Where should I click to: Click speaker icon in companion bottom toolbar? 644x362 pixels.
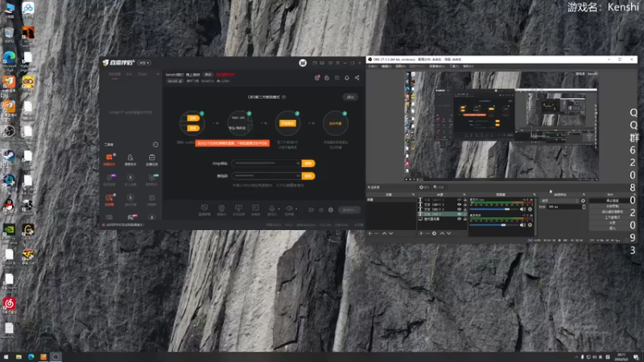point(289,209)
